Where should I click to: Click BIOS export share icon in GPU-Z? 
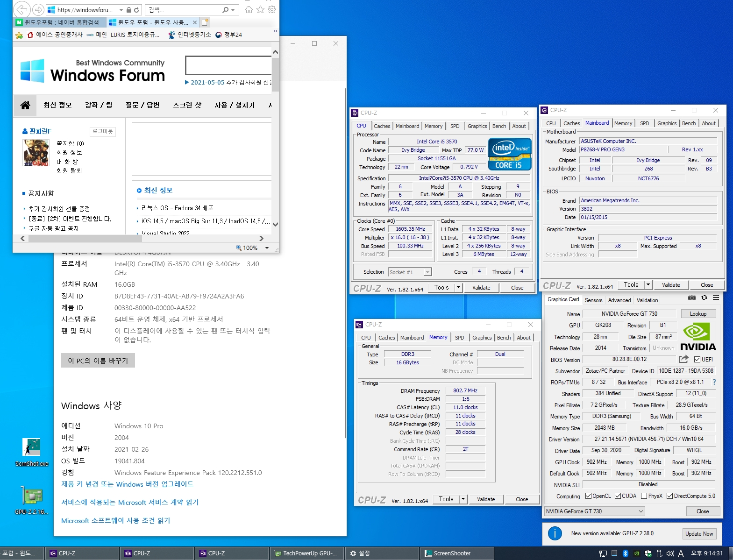point(683,359)
